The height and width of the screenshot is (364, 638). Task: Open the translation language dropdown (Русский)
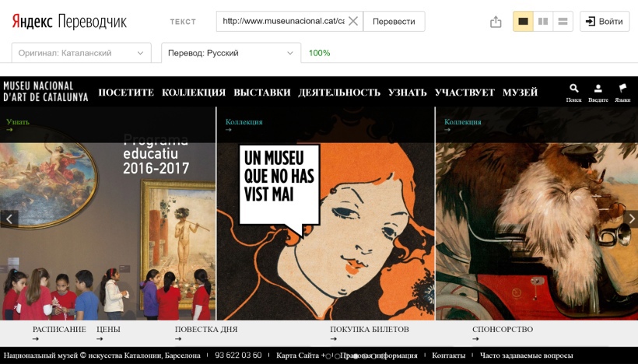pyautogui.click(x=230, y=53)
